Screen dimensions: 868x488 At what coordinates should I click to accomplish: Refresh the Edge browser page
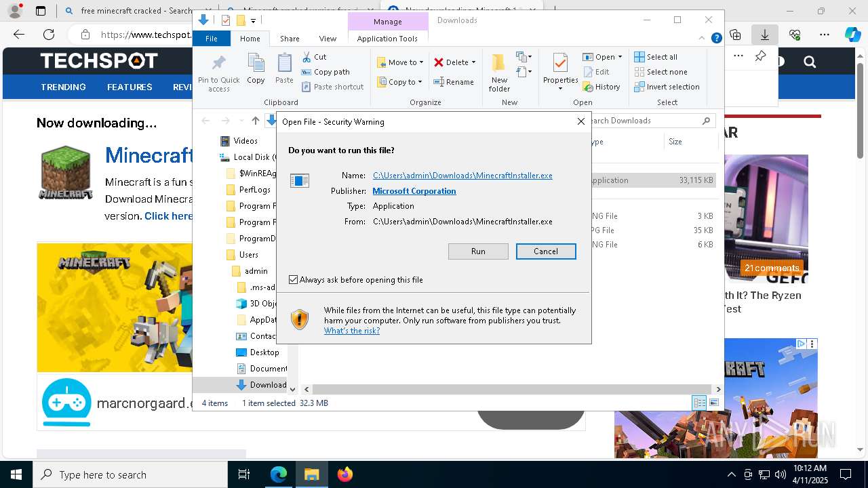(x=49, y=35)
